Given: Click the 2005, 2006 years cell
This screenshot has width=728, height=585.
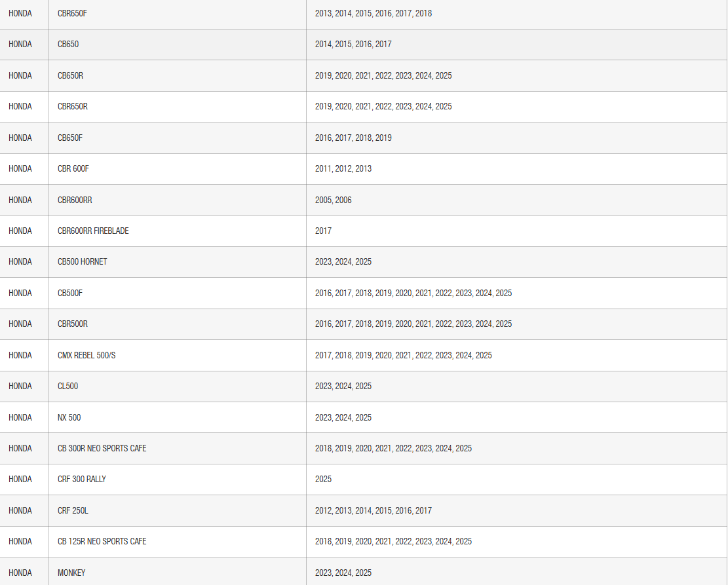Looking at the screenshot, I should pyautogui.click(x=333, y=200).
